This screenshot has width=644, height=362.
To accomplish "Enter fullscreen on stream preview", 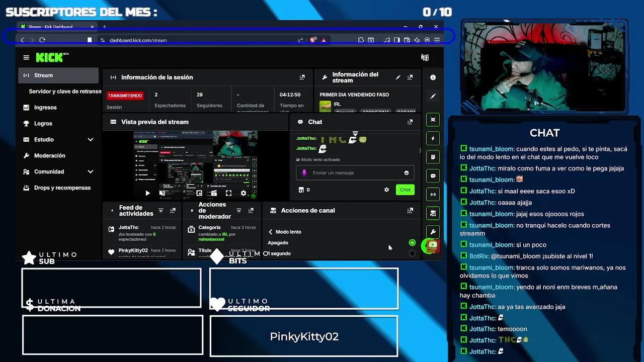I will [x=228, y=193].
